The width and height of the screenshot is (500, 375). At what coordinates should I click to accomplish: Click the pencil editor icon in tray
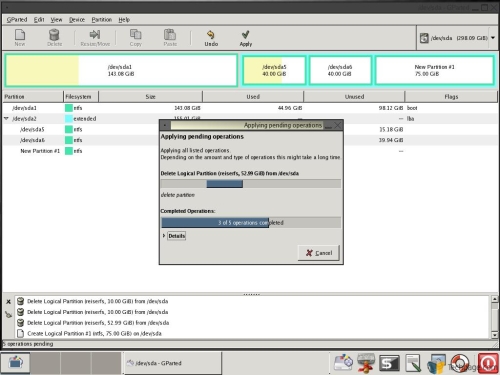pyautogui.click(x=413, y=363)
